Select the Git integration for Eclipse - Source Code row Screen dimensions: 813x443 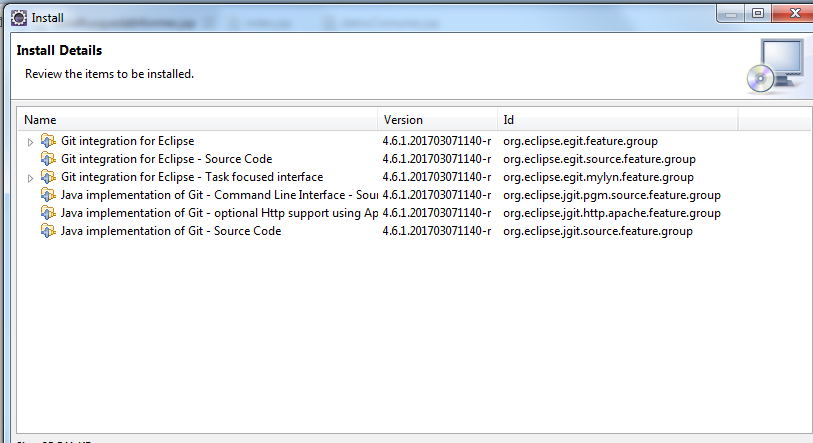click(166, 159)
